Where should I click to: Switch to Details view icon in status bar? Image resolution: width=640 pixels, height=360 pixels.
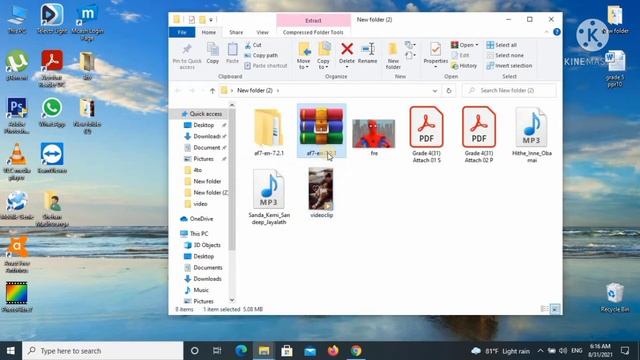click(544, 309)
